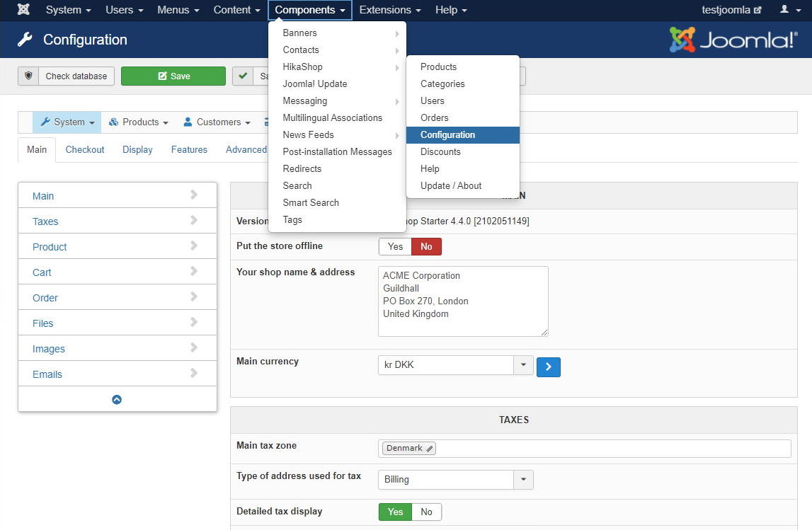The height and width of the screenshot is (530, 812).
Task: Jump to the Images section in sidebar
Action: pyautogui.click(x=118, y=348)
